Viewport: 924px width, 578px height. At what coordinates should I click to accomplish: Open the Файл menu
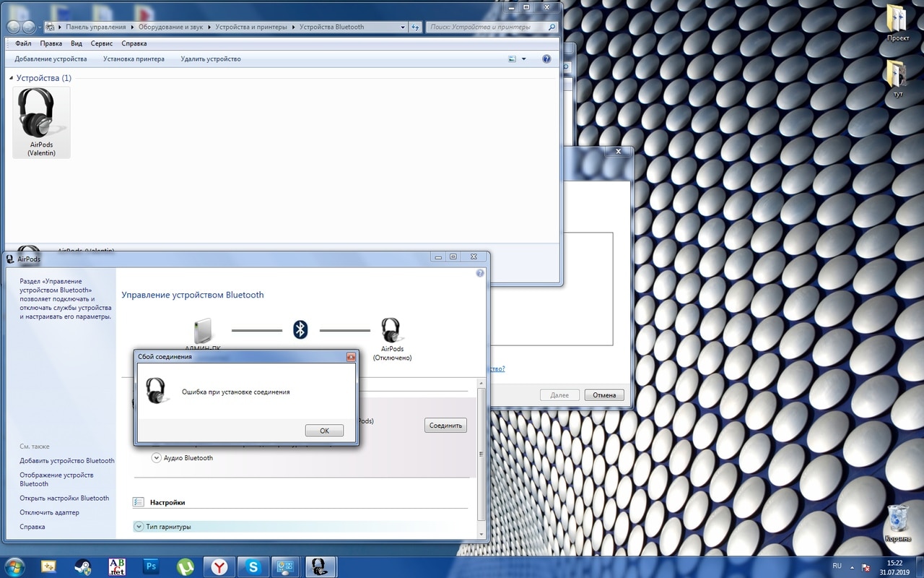[x=22, y=43]
